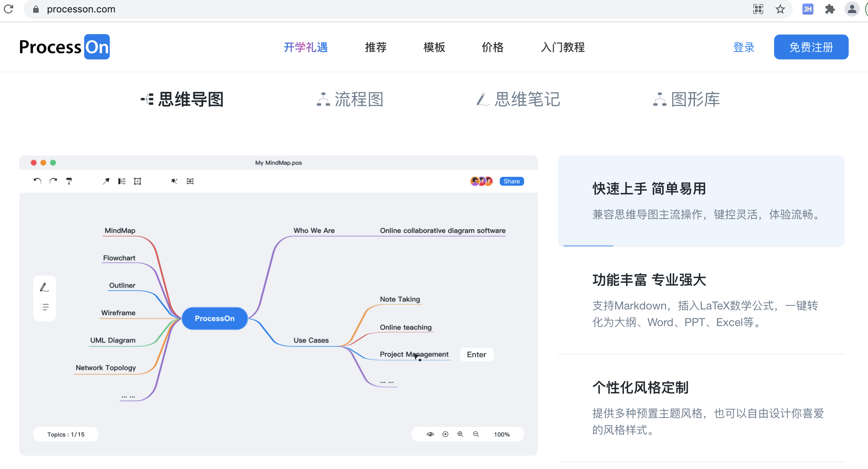
Task: Click the redo arrow in the mindmap toolbar
Action: (53, 181)
